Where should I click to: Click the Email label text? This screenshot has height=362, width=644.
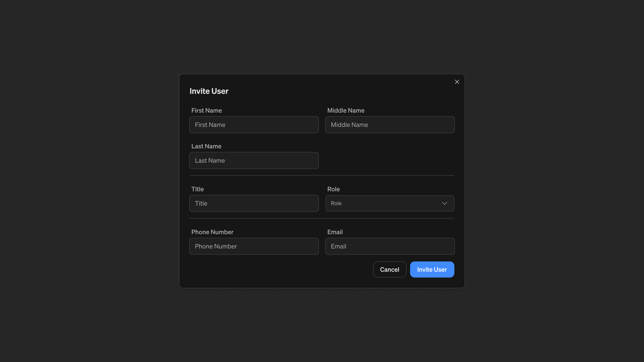click(335, 232)
